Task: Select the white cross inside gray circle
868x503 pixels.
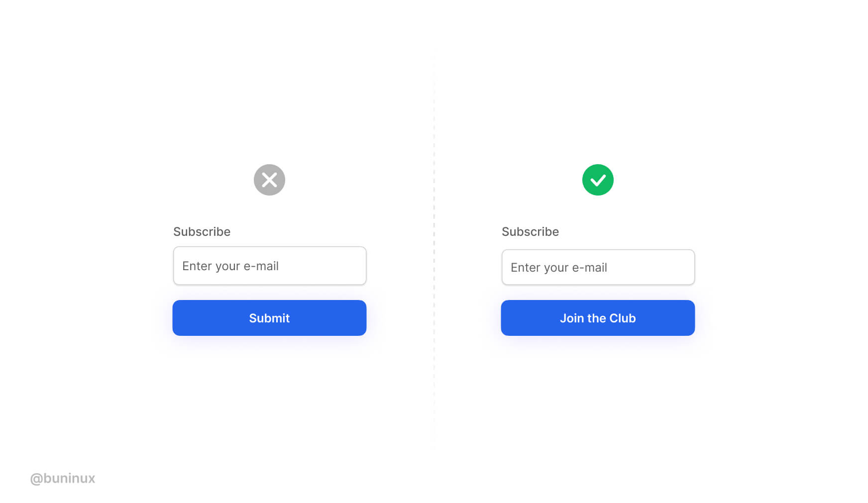Action: pyautogui.click(x=269, y=180)
